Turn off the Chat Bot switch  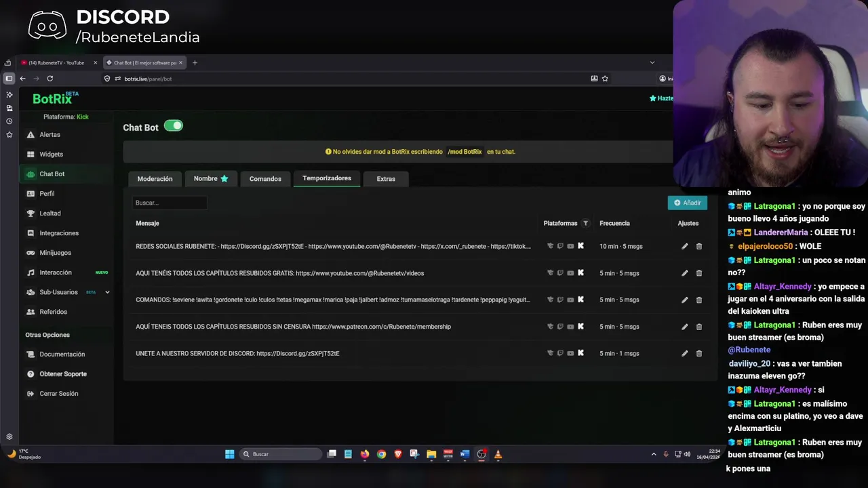[174, 126]
